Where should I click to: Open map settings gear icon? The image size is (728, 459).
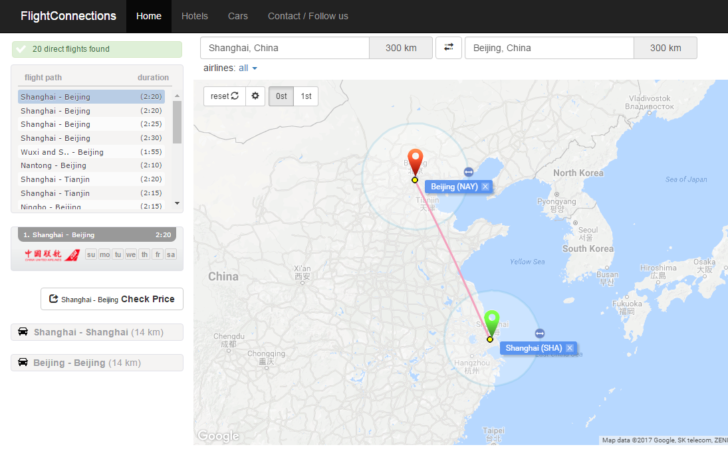[255, 96]
